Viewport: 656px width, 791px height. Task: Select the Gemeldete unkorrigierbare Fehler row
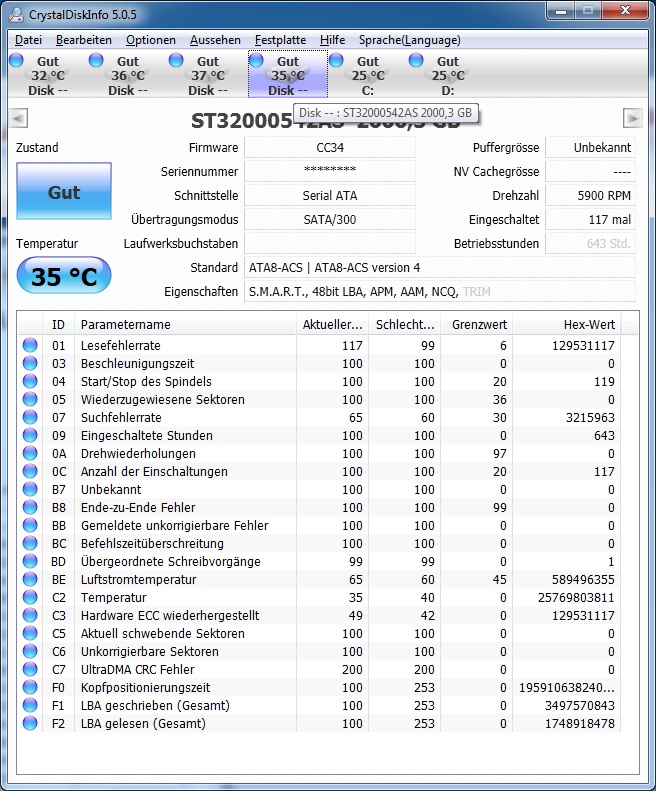[320, 526]
